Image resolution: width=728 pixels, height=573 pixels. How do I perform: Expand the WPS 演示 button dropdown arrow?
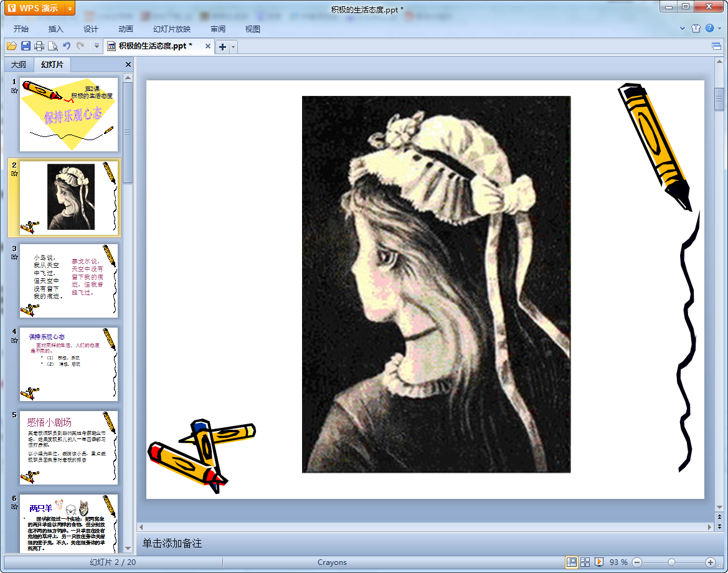[x=70, y=8]
